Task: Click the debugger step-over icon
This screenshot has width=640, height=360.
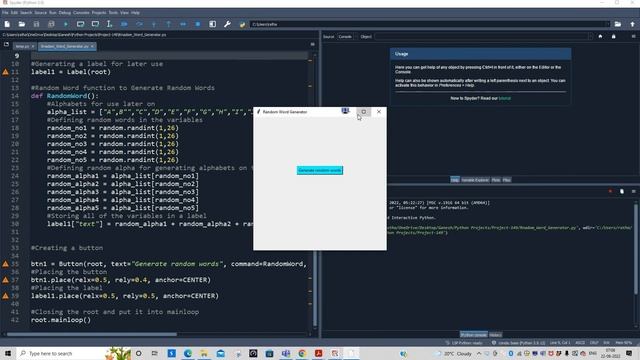Action: (139, 24)
